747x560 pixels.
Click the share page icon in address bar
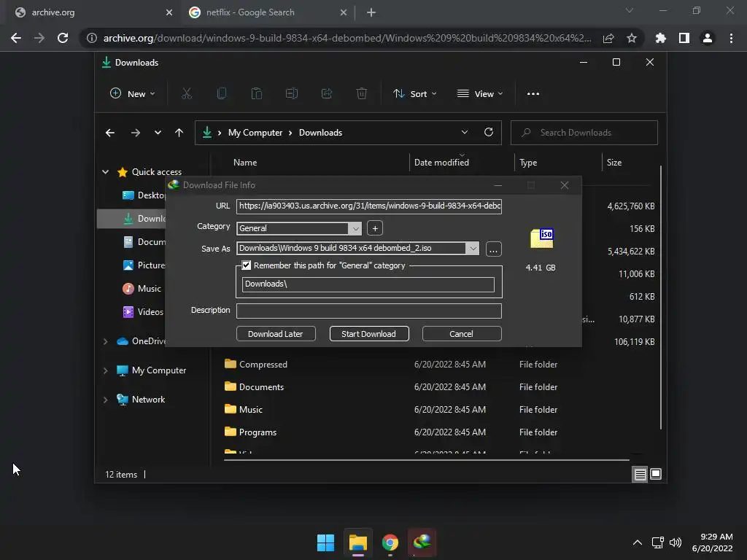608,38
